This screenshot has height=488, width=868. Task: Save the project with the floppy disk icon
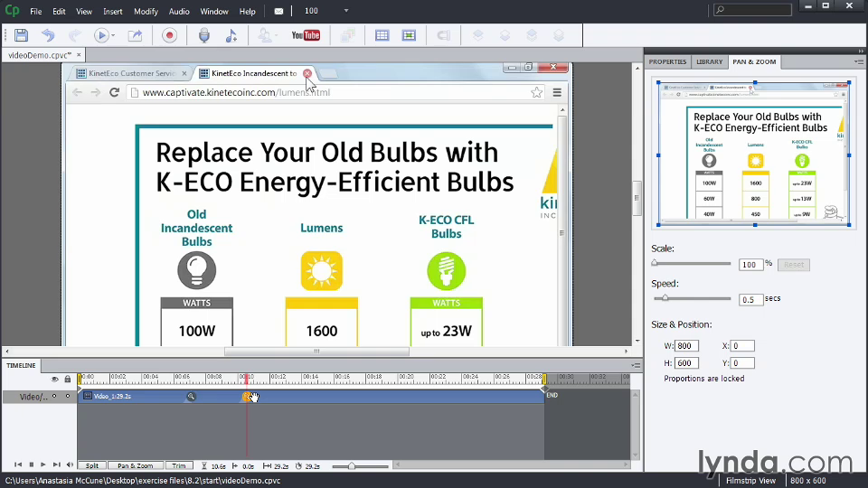point(21,35)
